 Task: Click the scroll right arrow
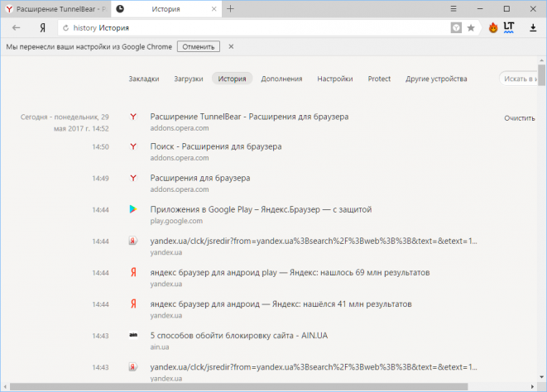(532, 387)
